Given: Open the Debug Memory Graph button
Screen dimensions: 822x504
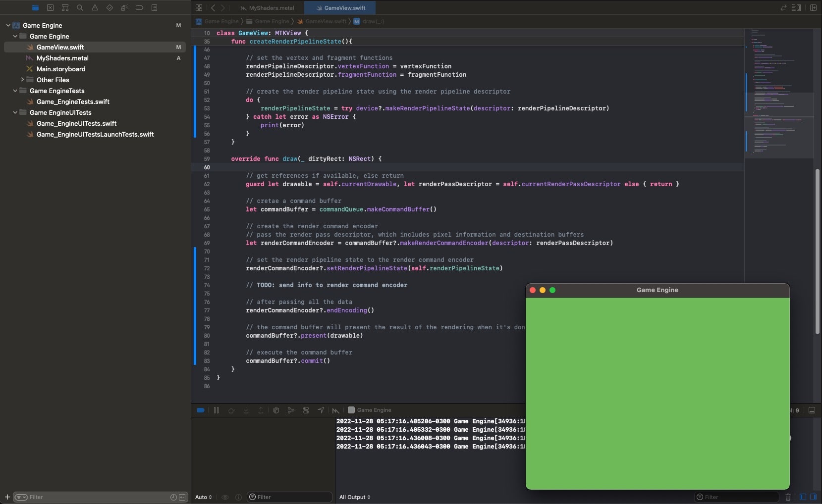Looking at the screenshot, I should click(291, 410).
